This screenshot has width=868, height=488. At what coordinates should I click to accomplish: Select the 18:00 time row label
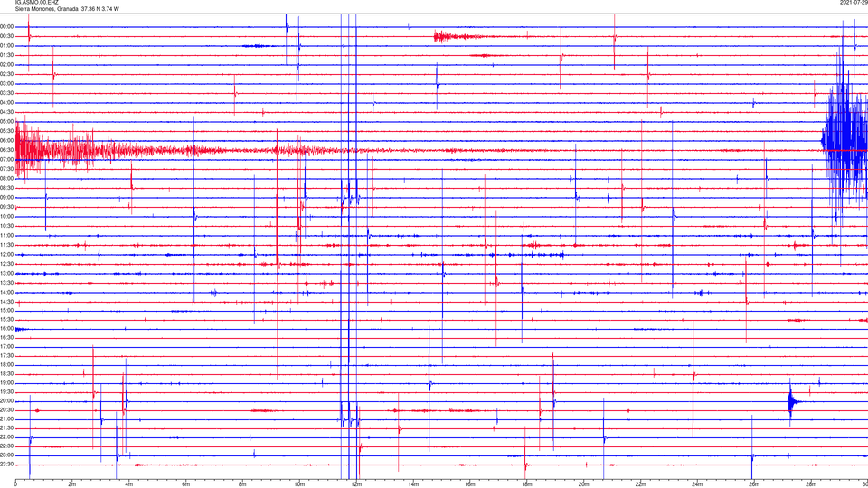pos(6,364)
